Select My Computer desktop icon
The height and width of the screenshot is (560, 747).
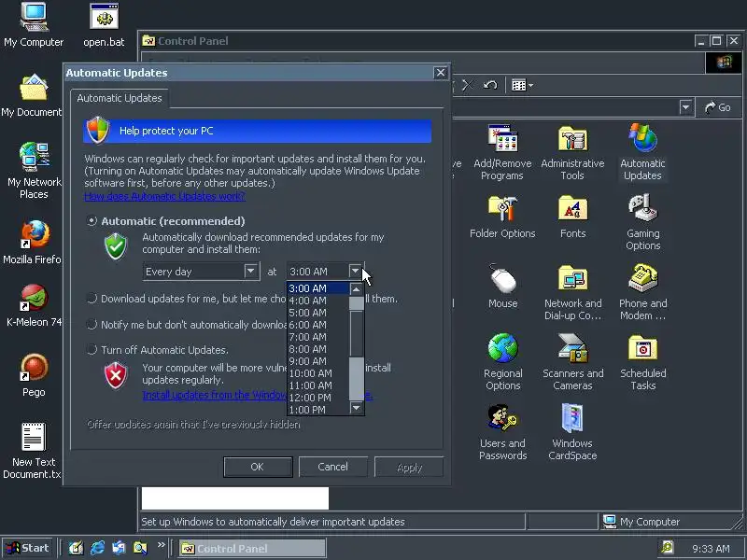coord(34,25)
